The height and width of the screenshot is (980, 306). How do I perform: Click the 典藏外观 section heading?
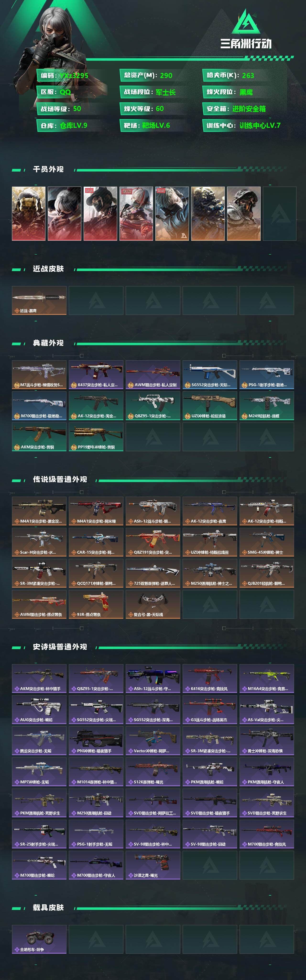48,343
